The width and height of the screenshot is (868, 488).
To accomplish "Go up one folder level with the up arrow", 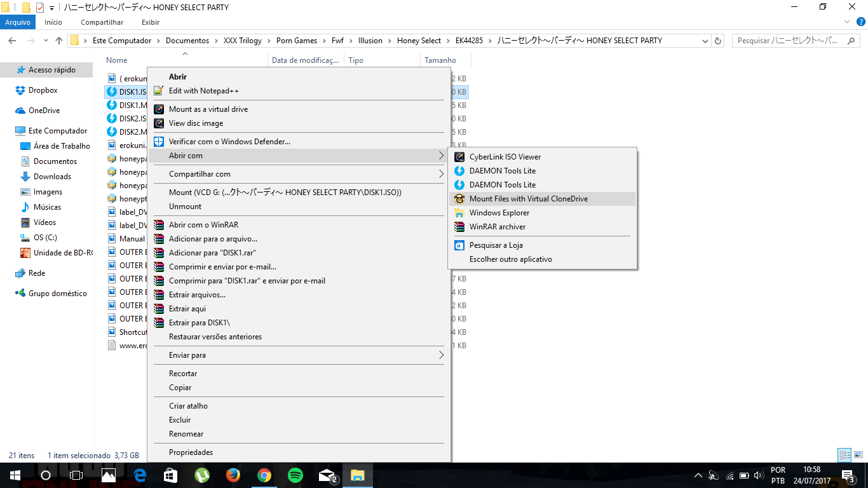I will coord(59,41).
